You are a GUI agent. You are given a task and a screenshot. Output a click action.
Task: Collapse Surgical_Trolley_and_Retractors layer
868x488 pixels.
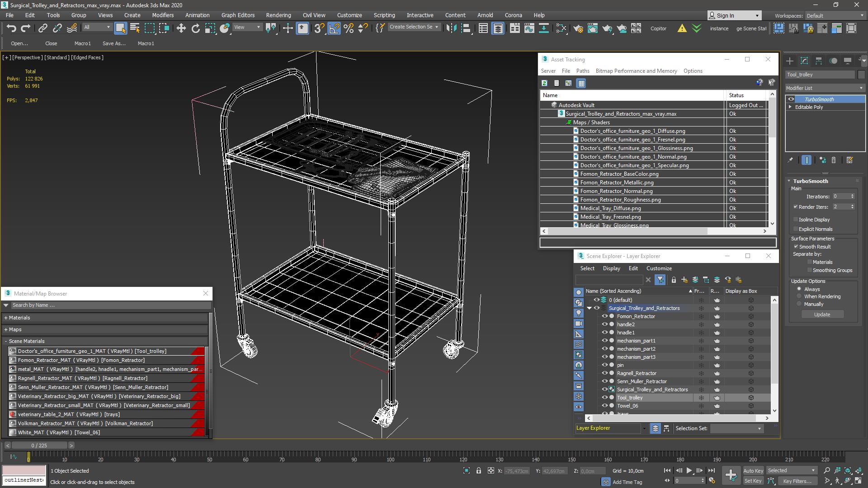589,308
